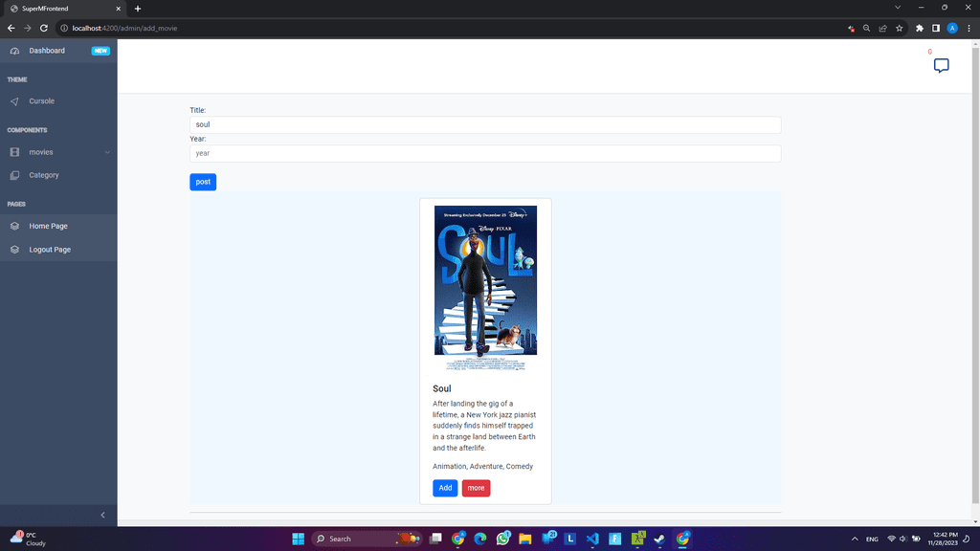
Task: Click the Soul movie poster
Action: pyautogui.click(x=485, y=288)
